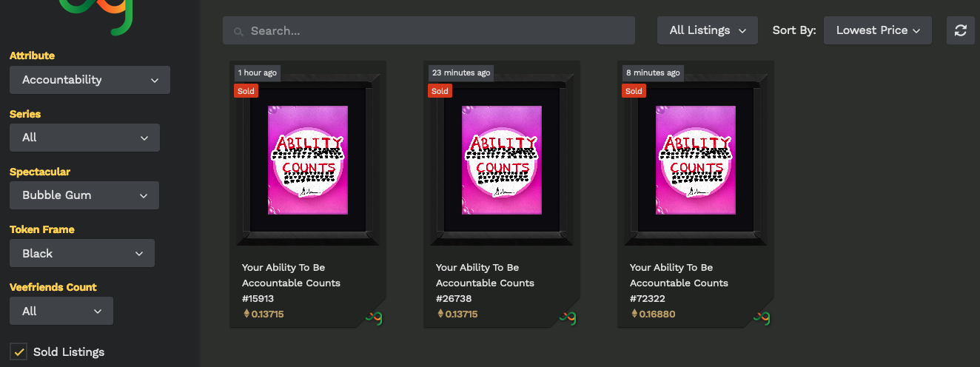
Task: Open the artwork thumbnail of token #15913
Action: coord(308,160)
